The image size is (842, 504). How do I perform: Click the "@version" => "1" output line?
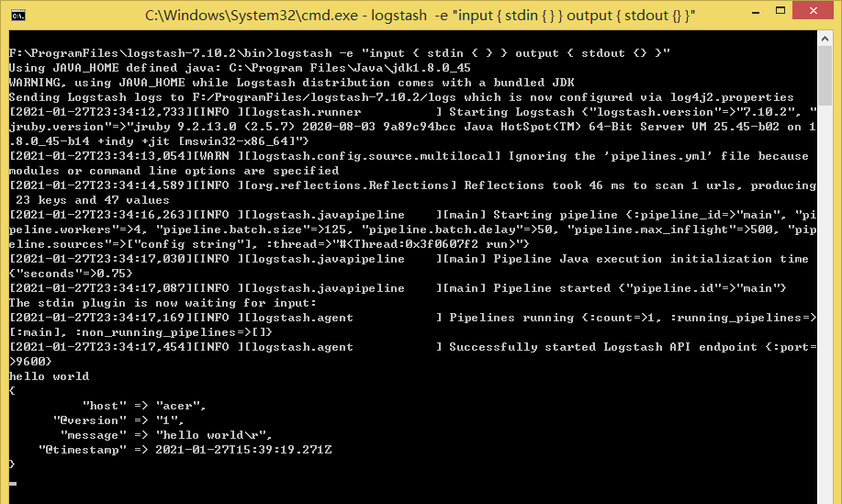118,420
